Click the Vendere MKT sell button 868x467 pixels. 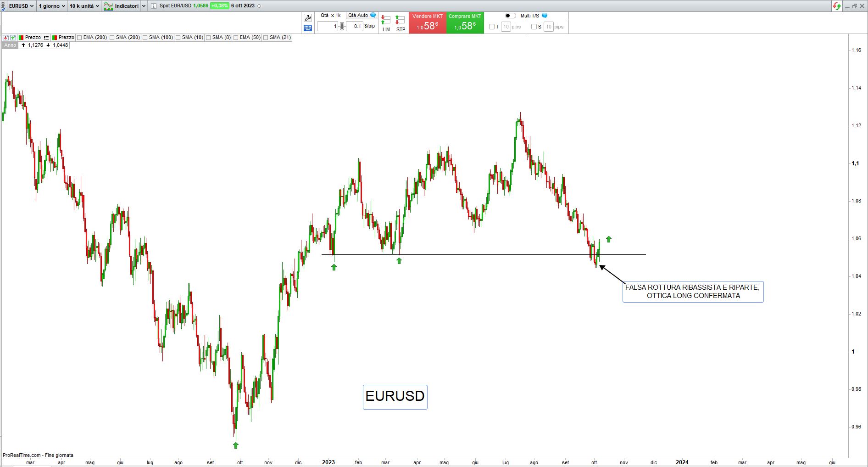coord(427,23)
